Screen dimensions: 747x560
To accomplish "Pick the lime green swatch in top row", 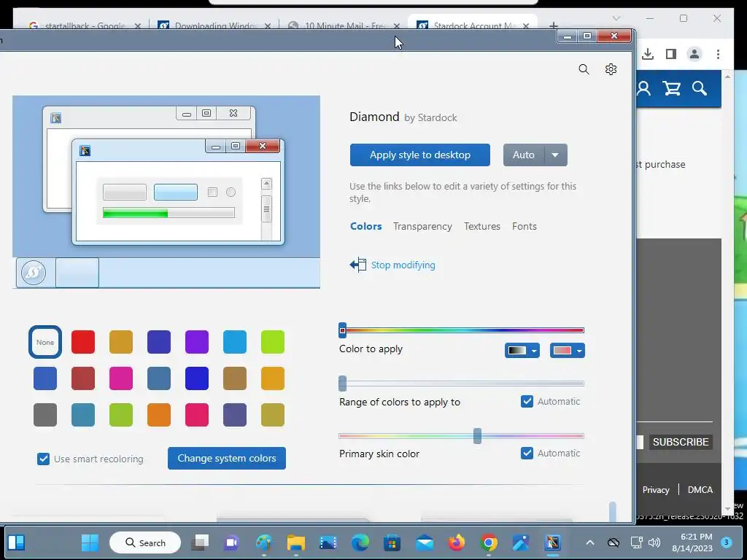I will [273, 342].
